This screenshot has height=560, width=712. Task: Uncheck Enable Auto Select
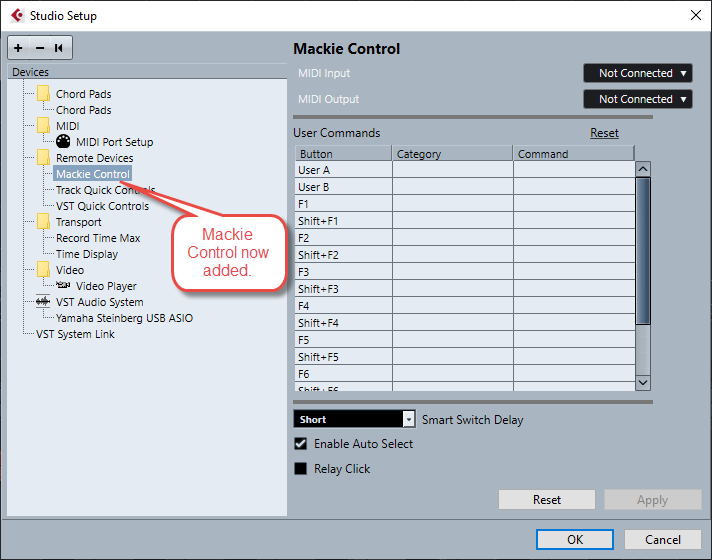tap(301, 443)
